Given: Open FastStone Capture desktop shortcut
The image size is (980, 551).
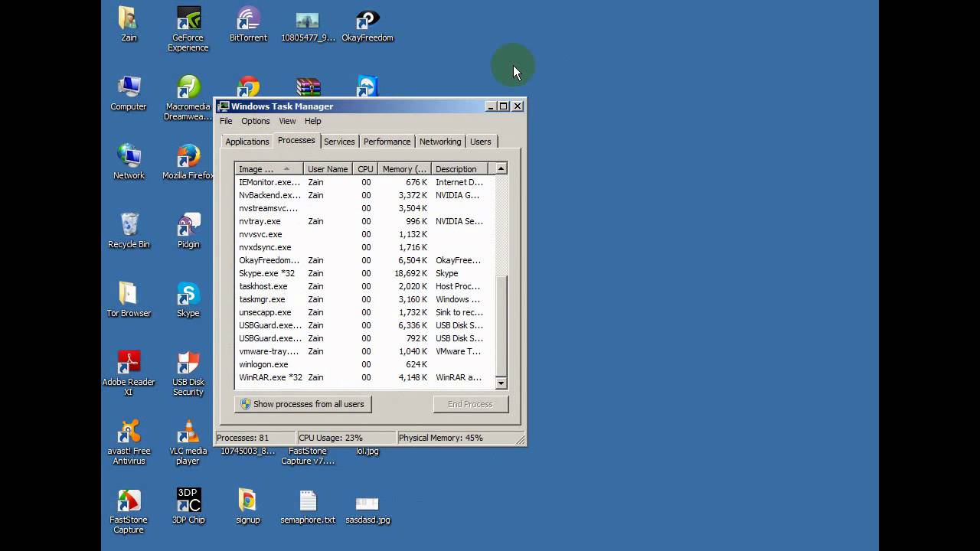Looking at the screenshot, I should 129,511.
